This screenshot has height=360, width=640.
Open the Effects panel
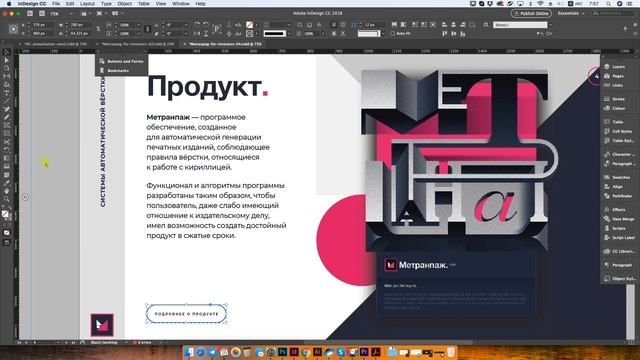[x=615, y=209]
